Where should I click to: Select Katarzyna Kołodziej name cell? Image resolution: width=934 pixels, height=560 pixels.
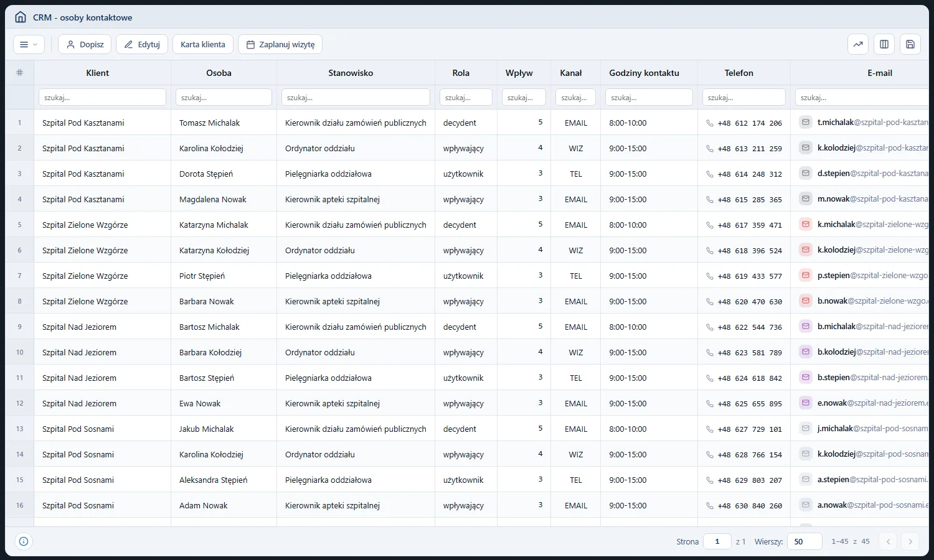224,250
